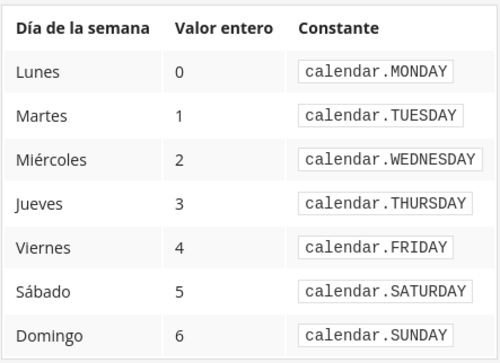Screen dimensions: 500x363
Task: Click the 'Día de la semana' column header
Action: tap(83, 28)
